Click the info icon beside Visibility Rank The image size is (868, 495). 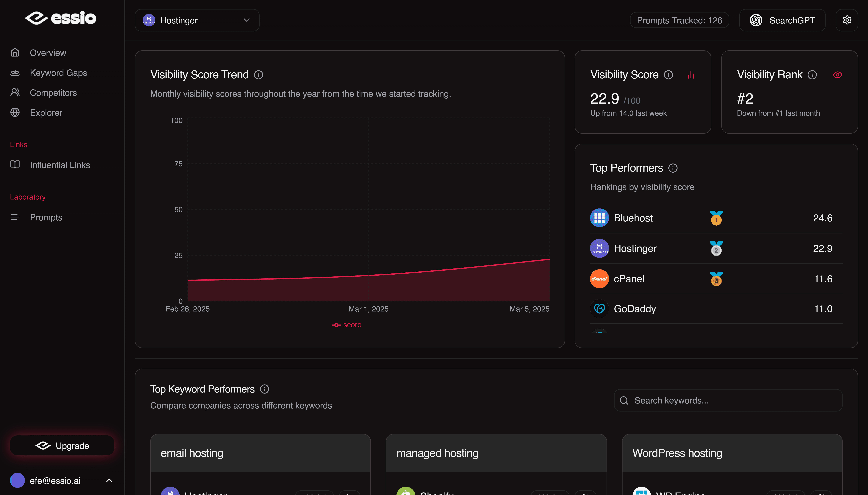pos(812,75)
